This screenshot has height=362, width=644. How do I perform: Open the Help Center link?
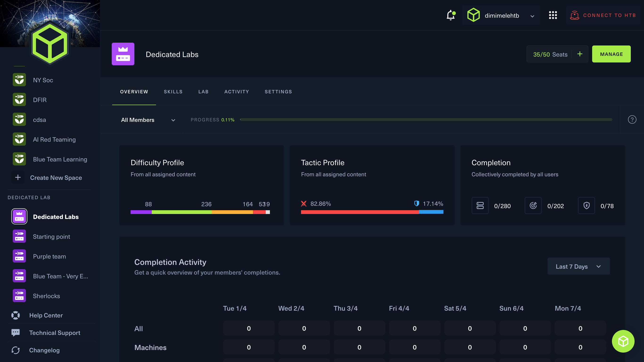pyautogui.click(x=46, y=316)
